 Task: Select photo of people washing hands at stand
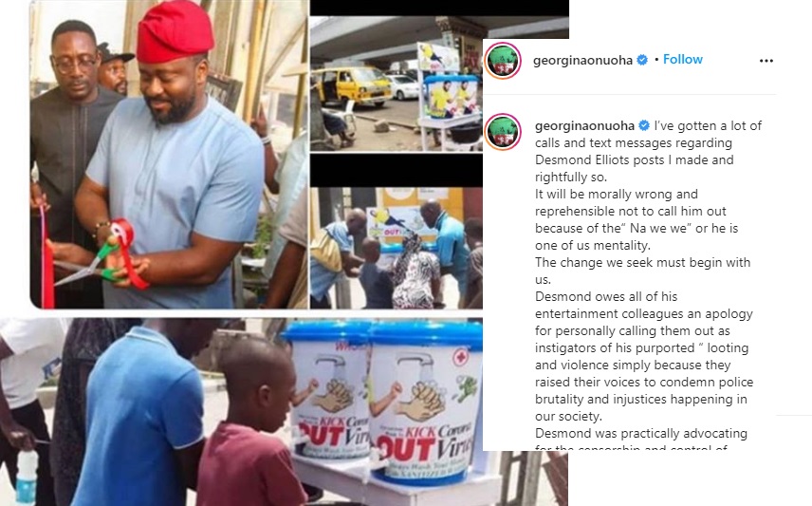coord(397,249)
